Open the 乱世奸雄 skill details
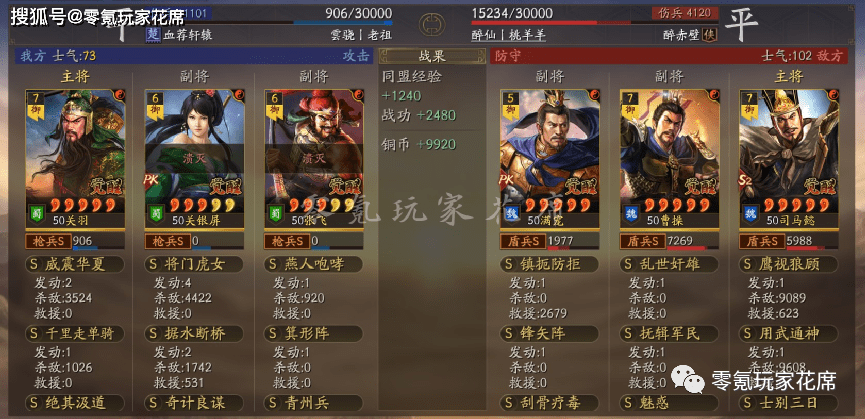 pos(669,265)
